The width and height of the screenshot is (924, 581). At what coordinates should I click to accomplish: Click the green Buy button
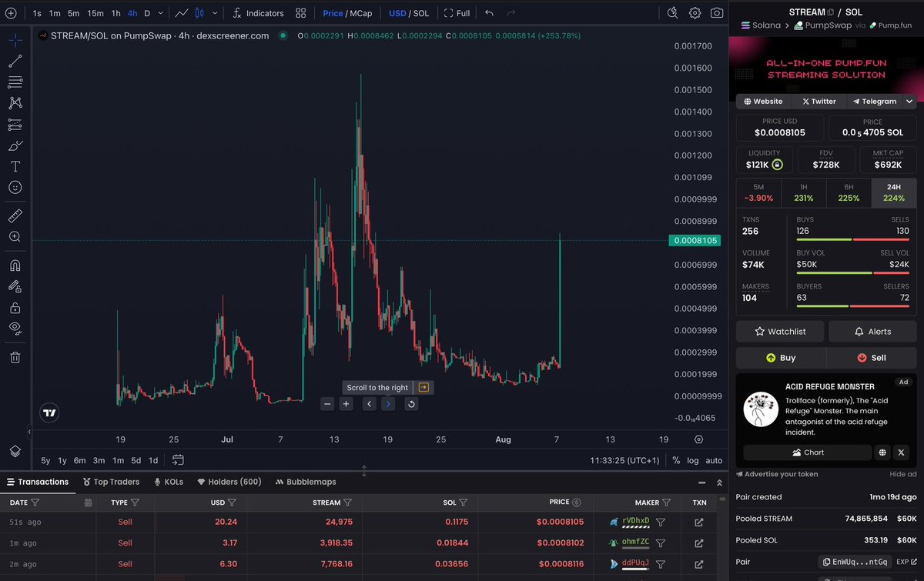click(x=781, y=358)
